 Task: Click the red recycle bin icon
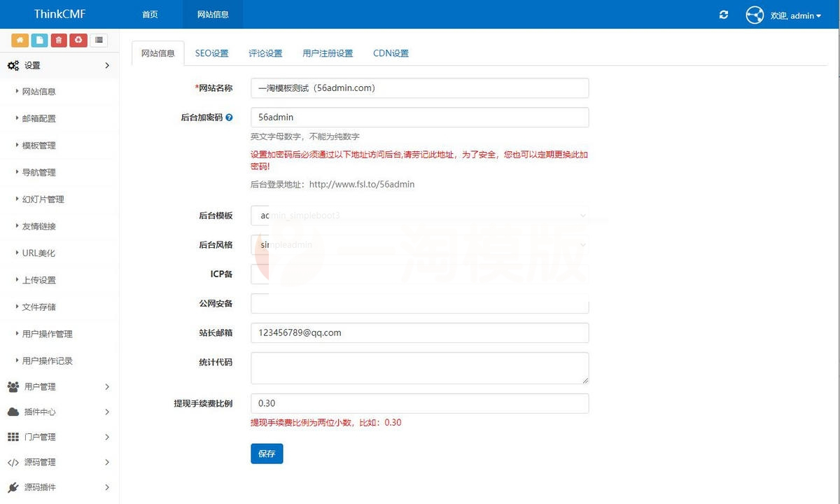click(78, 41)
